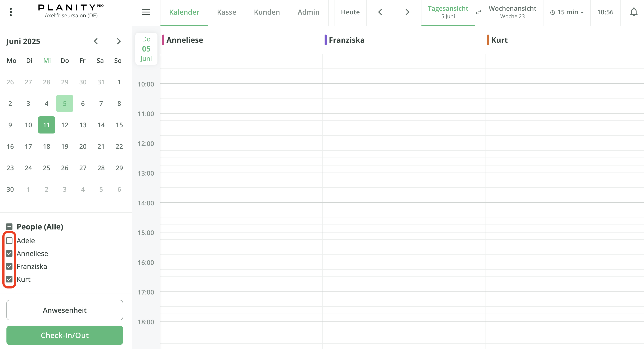Go to next day in toolbar
The image size is (644, 349).
pos(407,12)
